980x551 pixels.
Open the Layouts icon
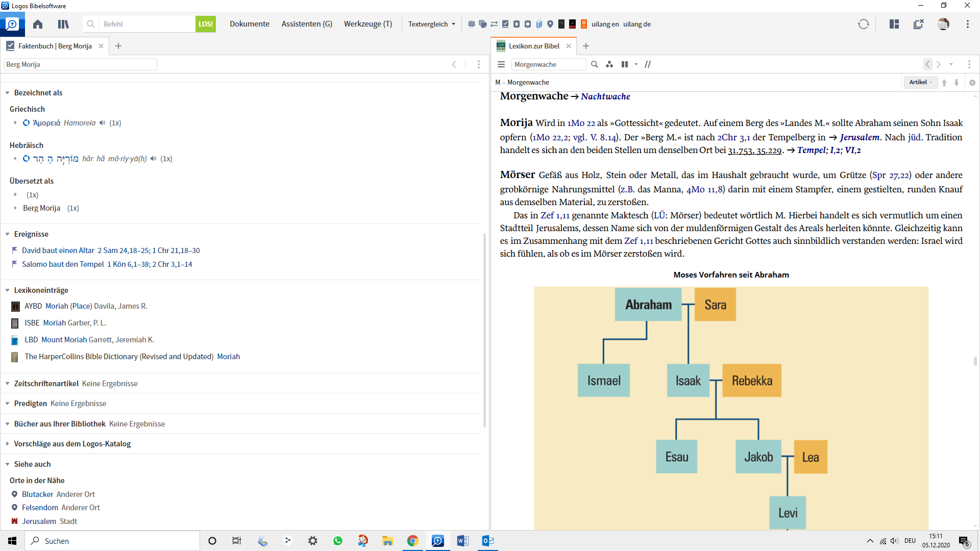tap(894, 24)
